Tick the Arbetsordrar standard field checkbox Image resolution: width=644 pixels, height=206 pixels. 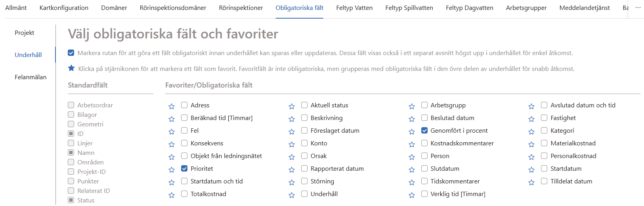tap(71, 105)
